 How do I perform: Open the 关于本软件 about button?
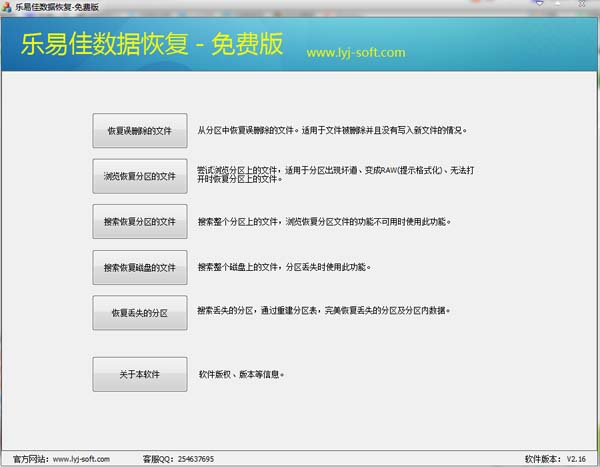pyautogui.click(x=139, y=374)
